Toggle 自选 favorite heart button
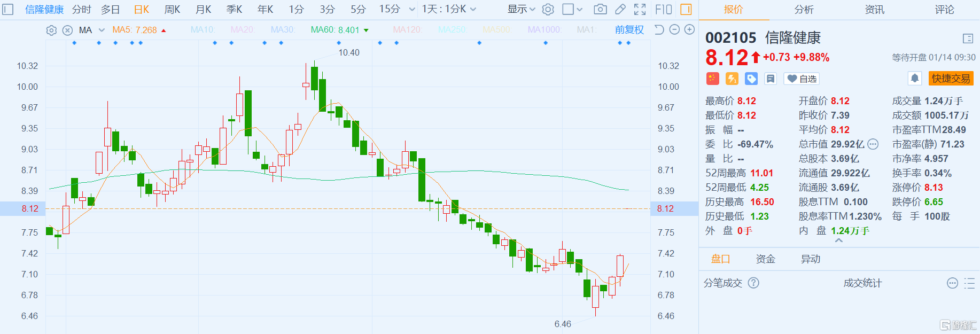The image size is (980, 334). pyautogui.click(x=802, y=79)
